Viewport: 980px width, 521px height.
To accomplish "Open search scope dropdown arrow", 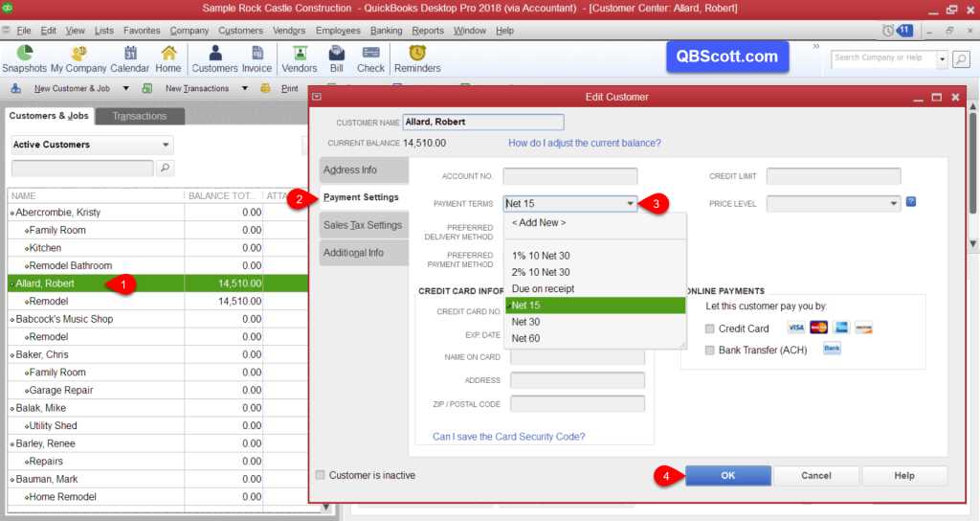I will pyautogui.click(x=942, y=58).
